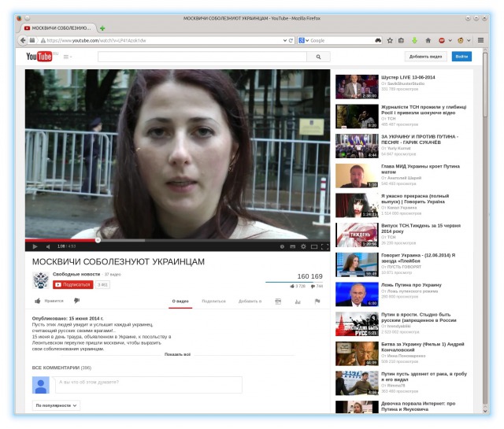Select the 'Добавить в' tab
Screen dimensions: 504x429
click(250, 301)
